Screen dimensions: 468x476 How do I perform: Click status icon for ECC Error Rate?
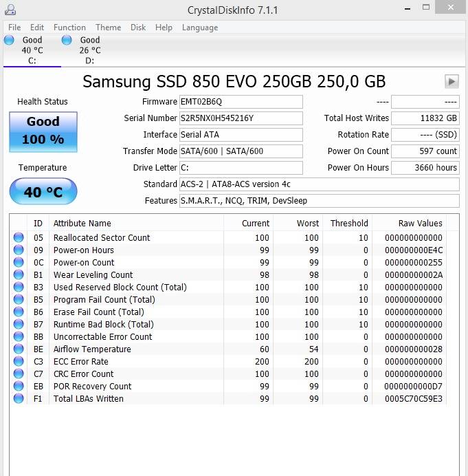[x=19, y=361]
